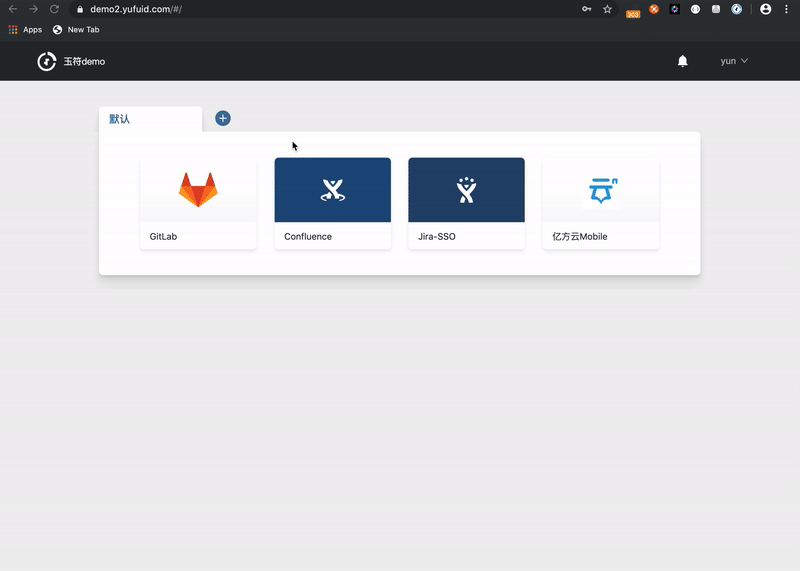Click the 亿方云Mobile label text
This screenshot has width=800, height=571.
click(580, 236)
